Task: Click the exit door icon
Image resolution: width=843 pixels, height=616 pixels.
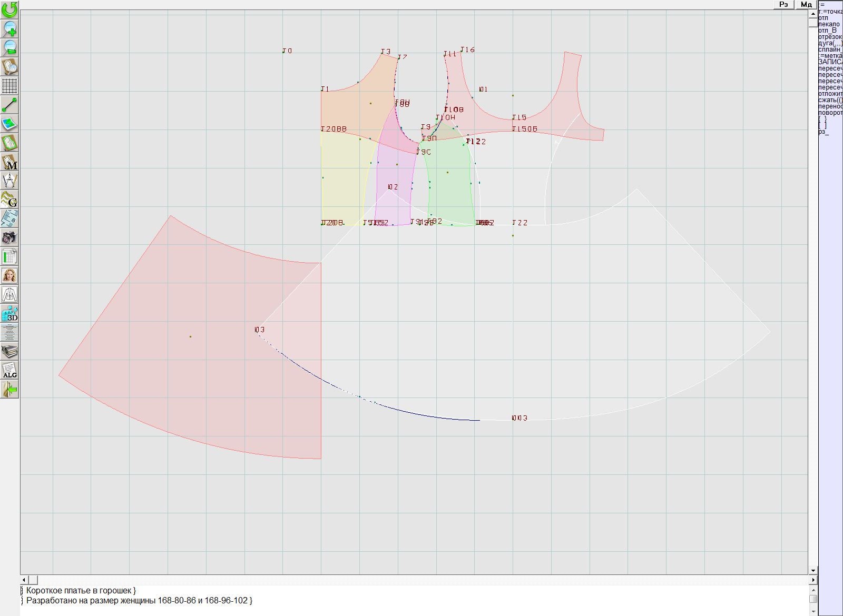Action: 9,389
